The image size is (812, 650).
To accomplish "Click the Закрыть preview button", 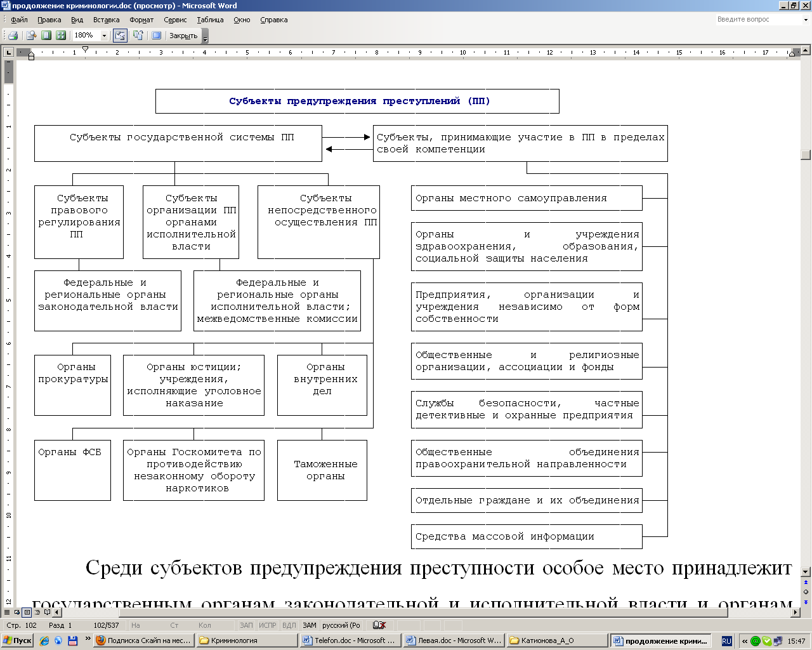I will [x=183, y=36].
